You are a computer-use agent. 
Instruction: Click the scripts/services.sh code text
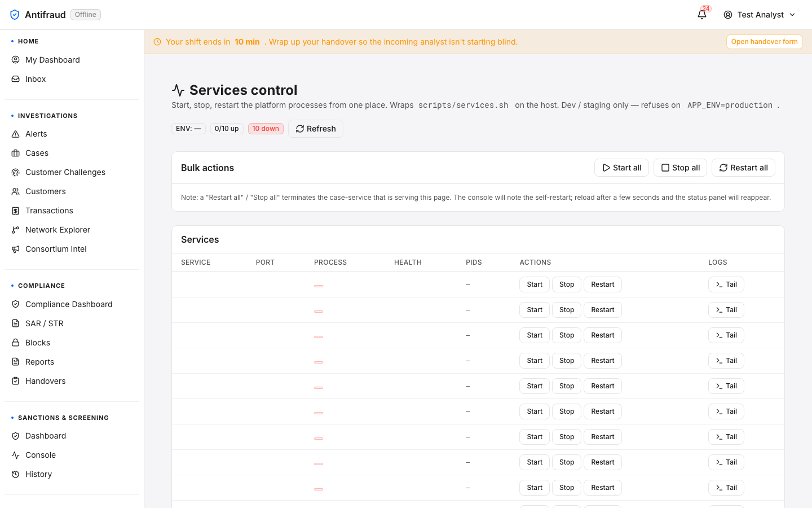click(x=464, y=105)
